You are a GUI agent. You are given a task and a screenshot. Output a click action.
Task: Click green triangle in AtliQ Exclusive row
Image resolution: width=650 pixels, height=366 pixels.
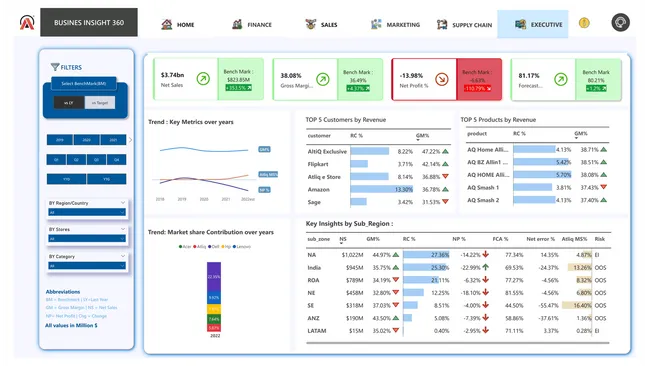pos(445,151)
